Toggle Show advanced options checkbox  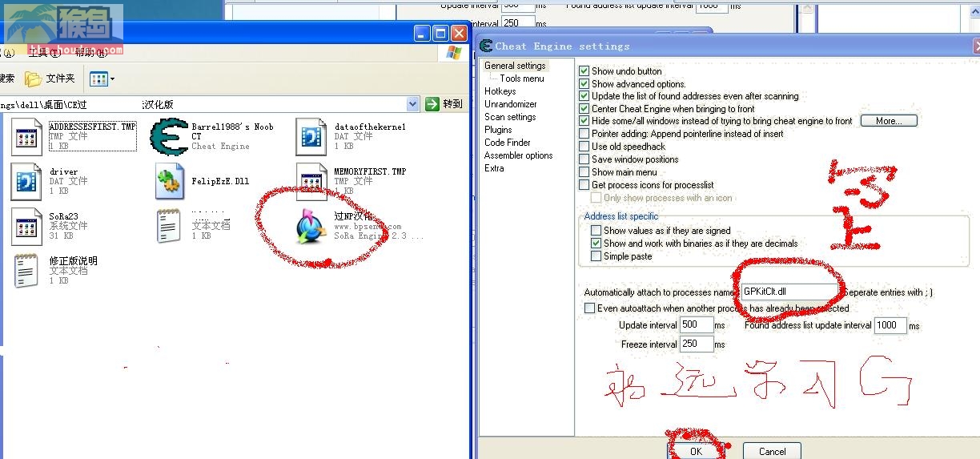click(584, 83)
